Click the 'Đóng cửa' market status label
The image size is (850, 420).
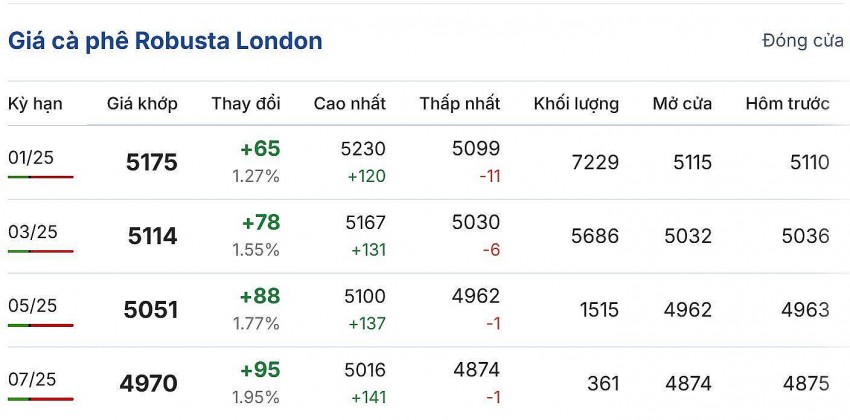point(802,41)
